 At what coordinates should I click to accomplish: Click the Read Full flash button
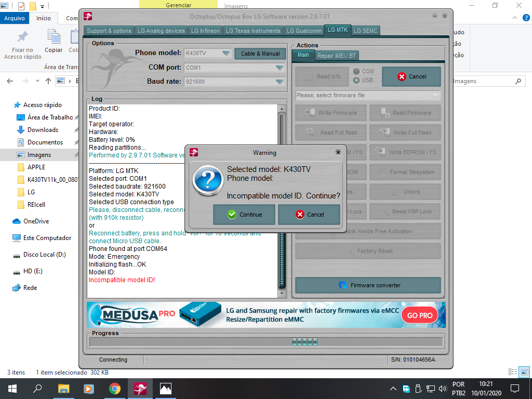coord(331,132)
